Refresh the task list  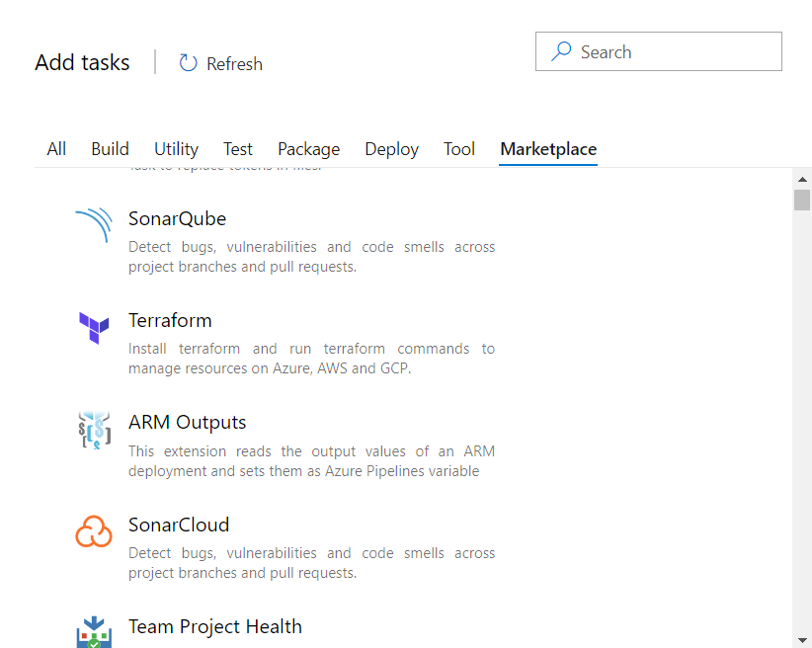point(220,63)
